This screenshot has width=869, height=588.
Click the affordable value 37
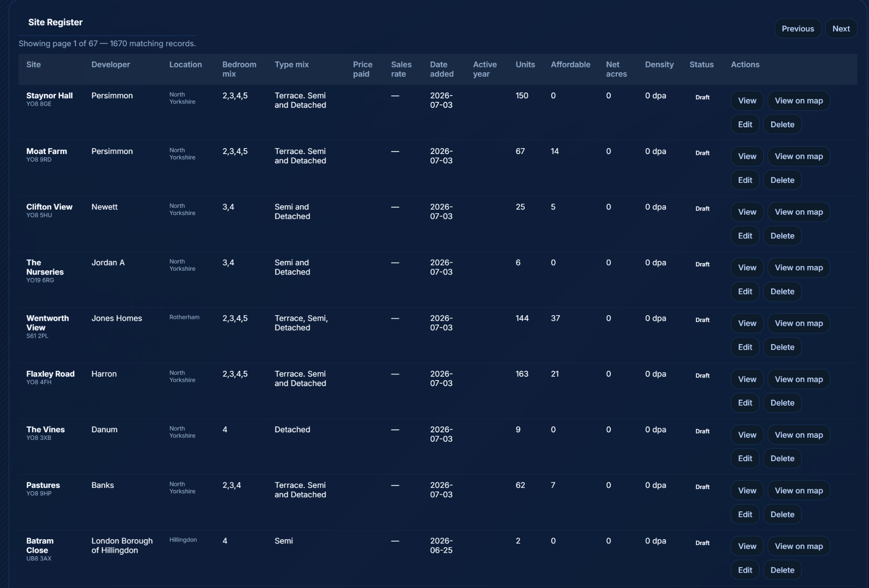pyautogui.click(x=555, y=318)
